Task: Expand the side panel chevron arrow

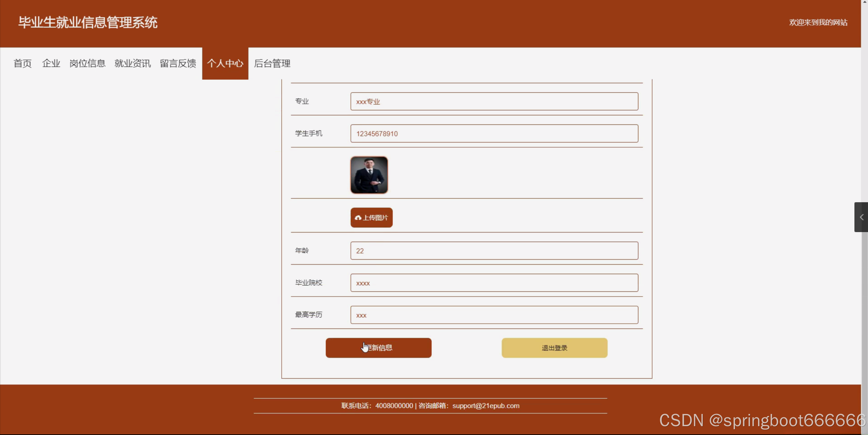Action: point(861,217)
